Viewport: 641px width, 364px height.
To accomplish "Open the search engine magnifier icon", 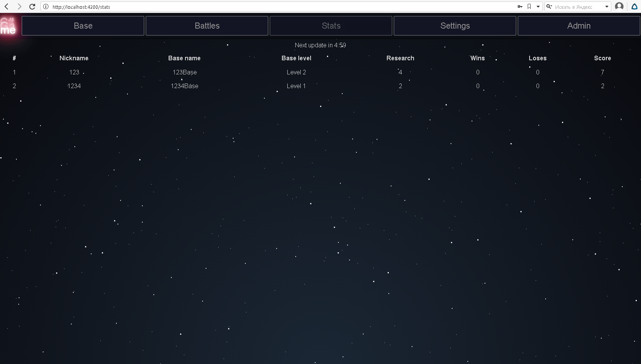I will [x=549, y=6].
